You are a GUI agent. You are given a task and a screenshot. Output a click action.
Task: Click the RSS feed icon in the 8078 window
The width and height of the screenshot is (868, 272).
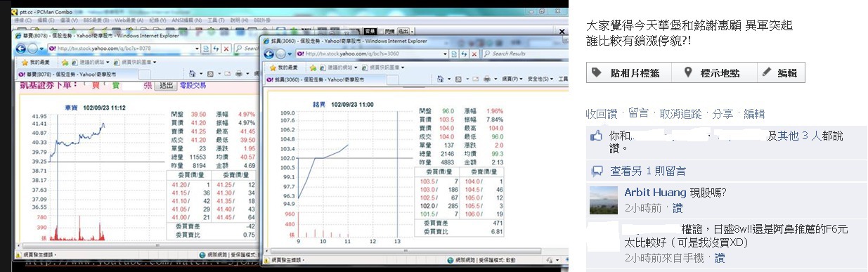click(x=210, y=74)
